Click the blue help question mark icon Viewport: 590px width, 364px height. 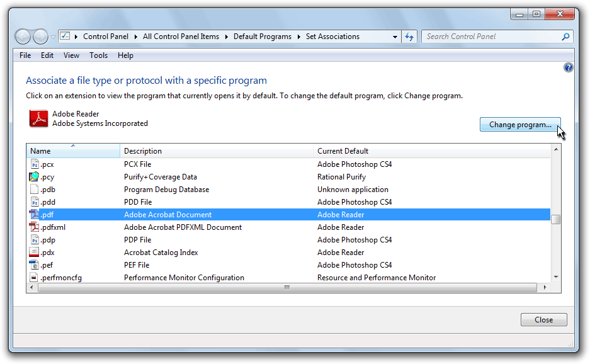pyautogui.click(x=568, y=67)
